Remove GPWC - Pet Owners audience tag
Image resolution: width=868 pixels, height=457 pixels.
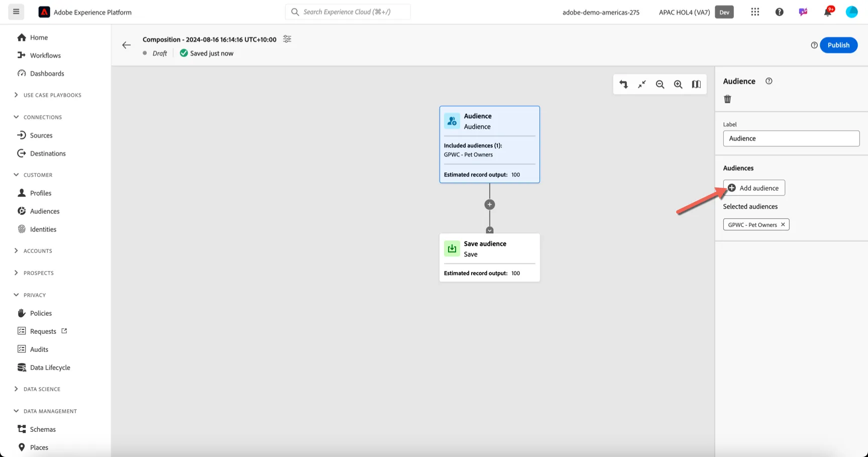(x=783, y=225)
